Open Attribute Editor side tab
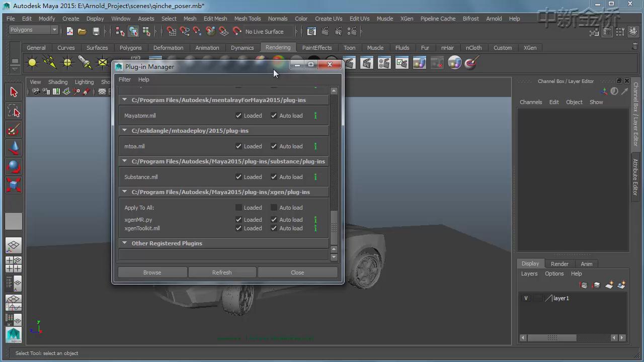644x362 pixels. pyautogui.click(x=635, y=177)
